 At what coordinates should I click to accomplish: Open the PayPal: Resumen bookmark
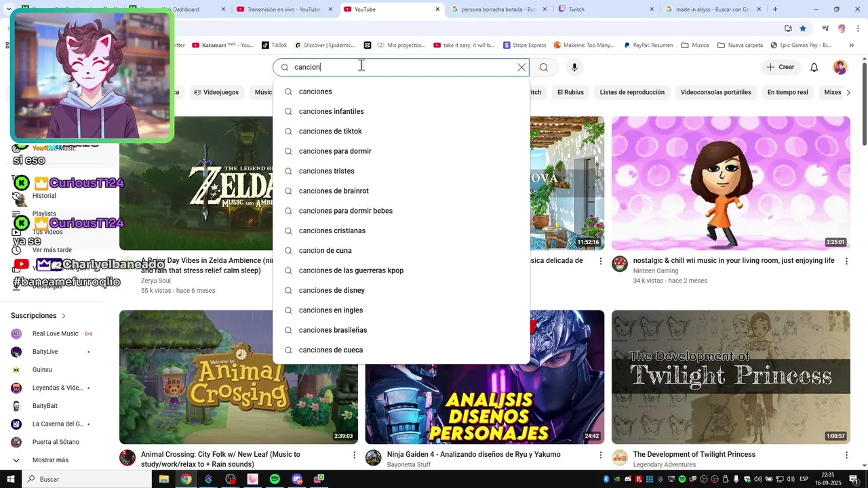click(648, 45)
